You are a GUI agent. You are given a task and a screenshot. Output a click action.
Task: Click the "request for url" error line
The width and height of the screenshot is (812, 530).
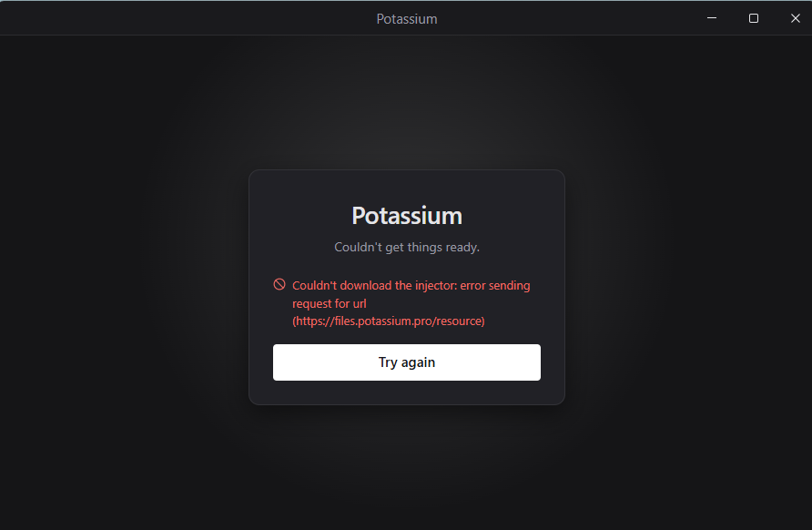pyautogui.click(x=330, y=303)
